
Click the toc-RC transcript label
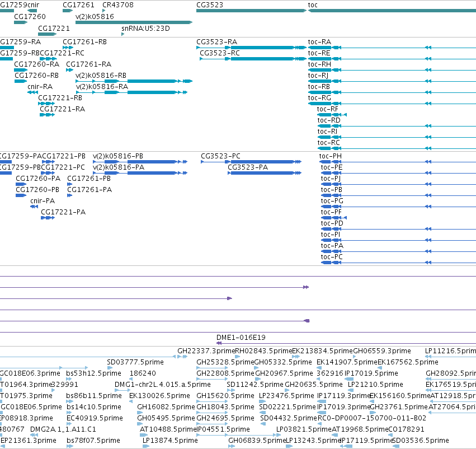[329, 142]
